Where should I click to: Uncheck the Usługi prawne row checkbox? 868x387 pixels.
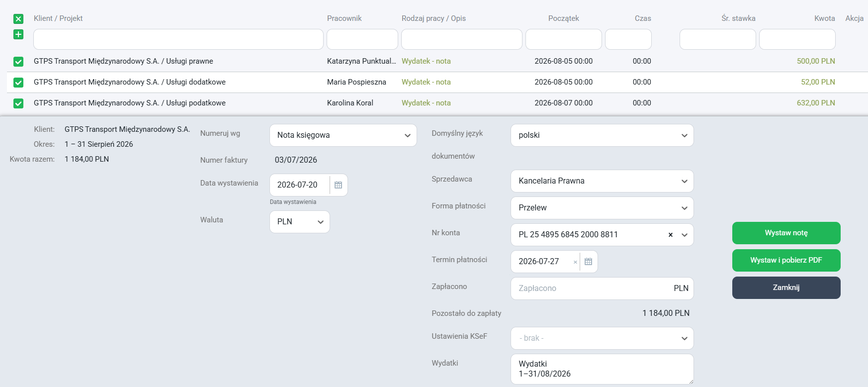18,62
